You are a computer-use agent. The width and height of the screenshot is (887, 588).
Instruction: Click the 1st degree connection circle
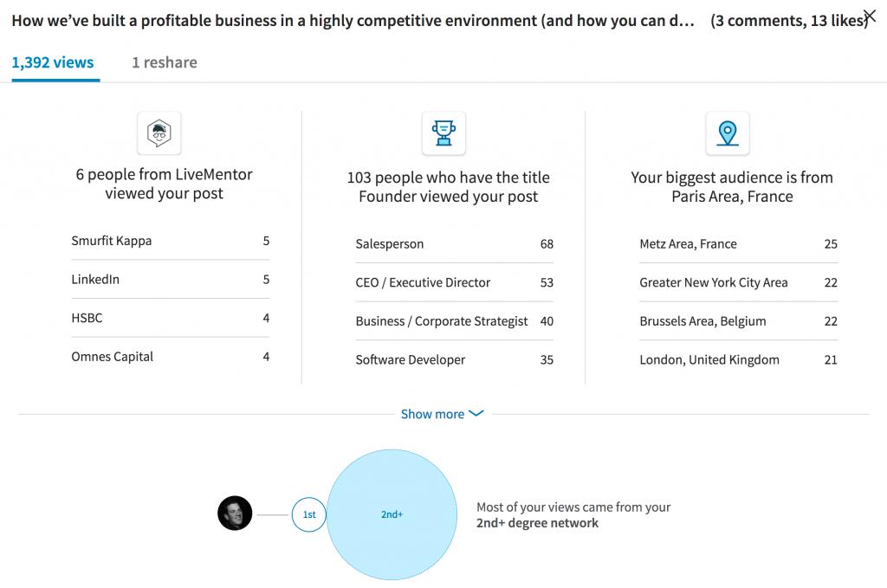(308, 514)
